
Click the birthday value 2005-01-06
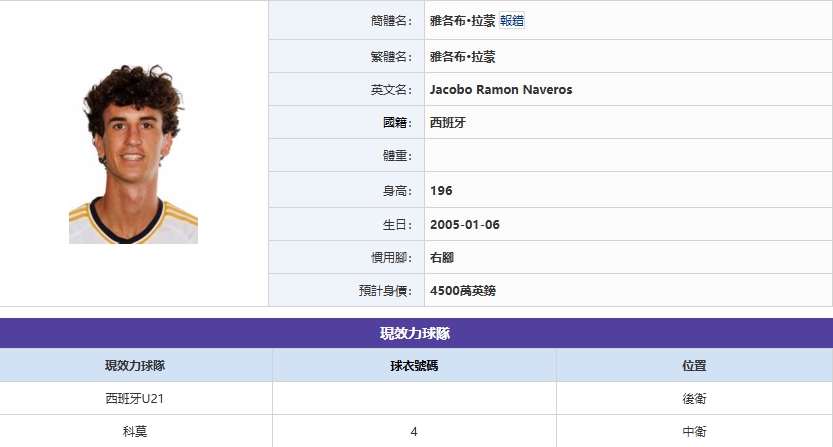(465, 225)
